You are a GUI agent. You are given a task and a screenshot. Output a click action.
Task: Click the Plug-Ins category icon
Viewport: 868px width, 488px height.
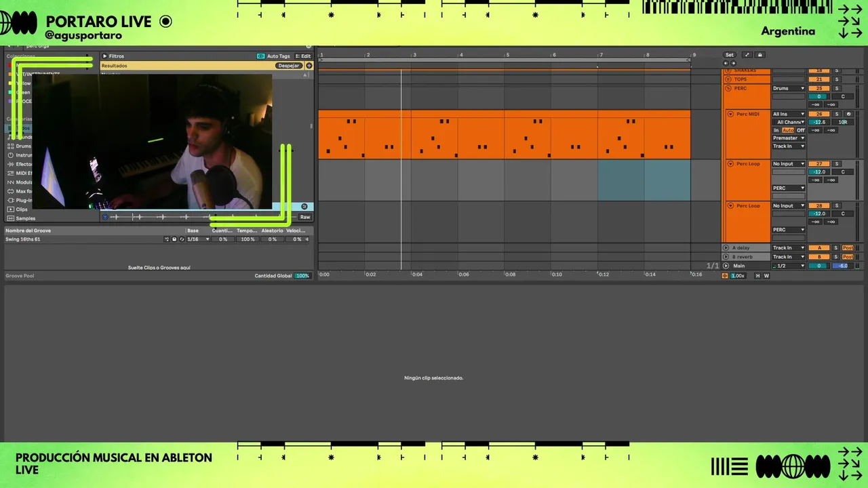(10, 201)
